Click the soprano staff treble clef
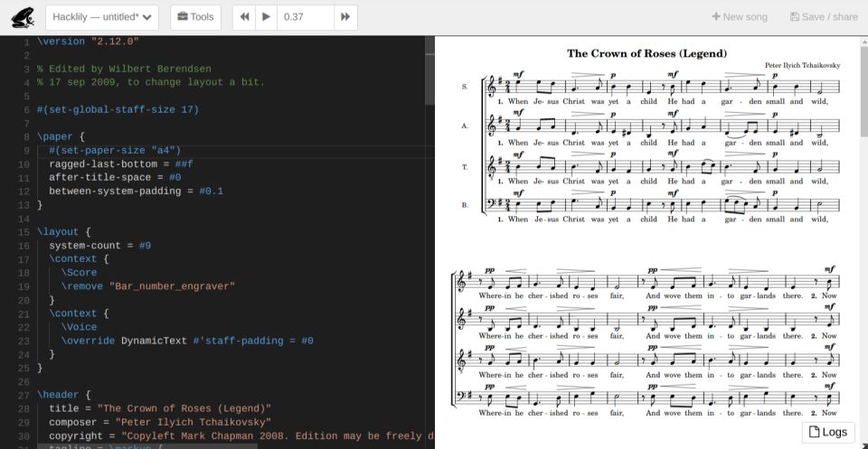This screenshot has width=868, height=449. tap(492, 88)
